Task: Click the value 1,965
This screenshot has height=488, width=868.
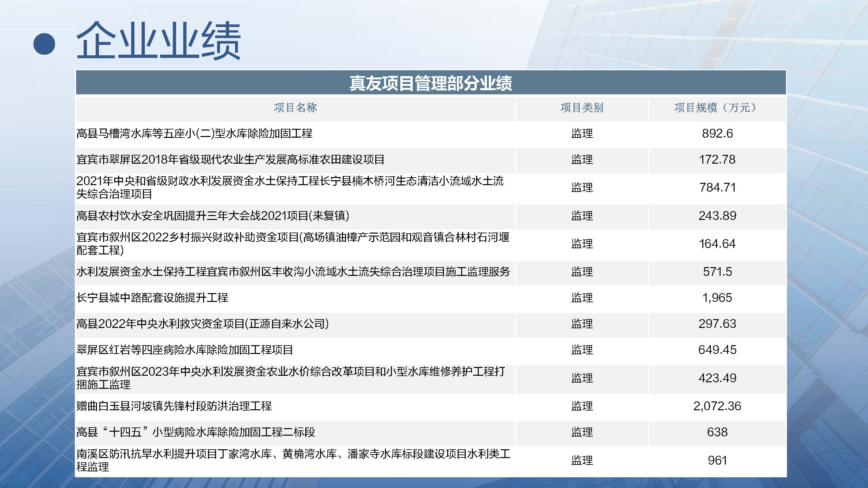Action: [717, 298]
